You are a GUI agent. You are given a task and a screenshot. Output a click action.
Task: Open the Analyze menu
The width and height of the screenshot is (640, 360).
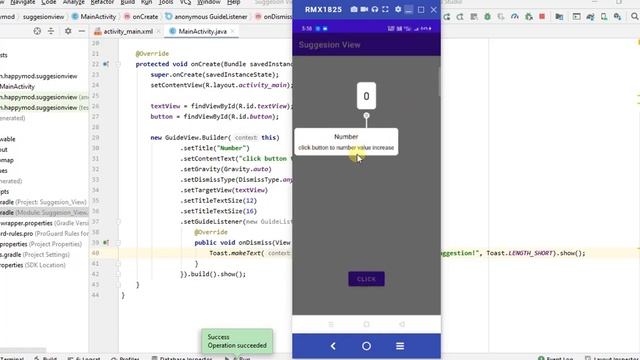pyautogui.click(x=73, y=2)
